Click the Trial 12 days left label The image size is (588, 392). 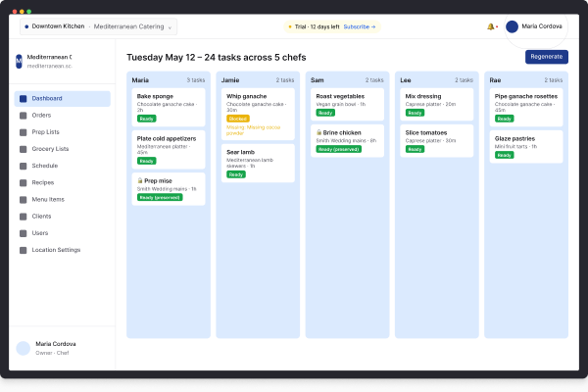tap(317, 26)
